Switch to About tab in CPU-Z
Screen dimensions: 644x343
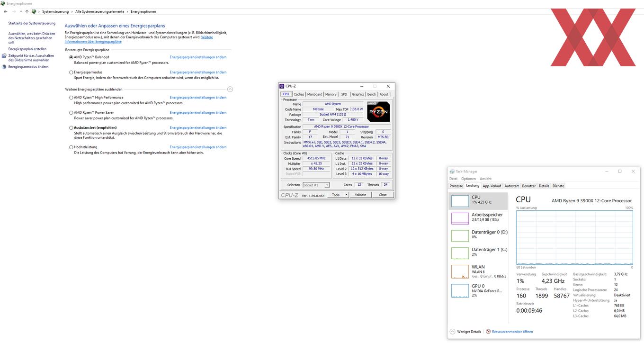click(x=384, y=94)
